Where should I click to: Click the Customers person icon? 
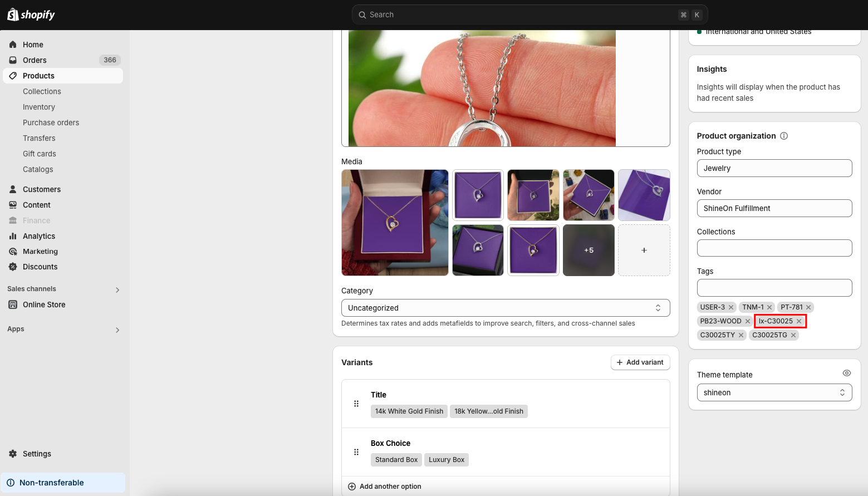coord(13,189)
